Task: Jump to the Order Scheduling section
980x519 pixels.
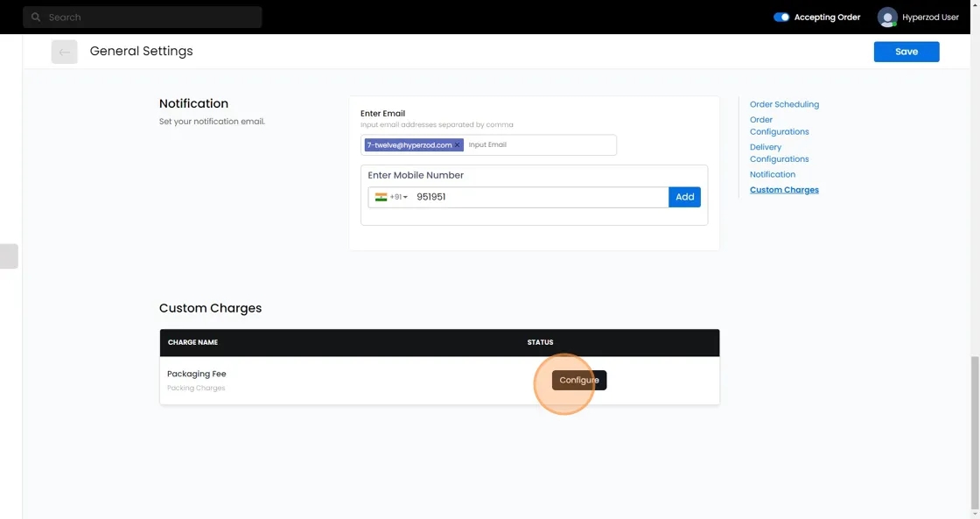Action: pos(784,104)
